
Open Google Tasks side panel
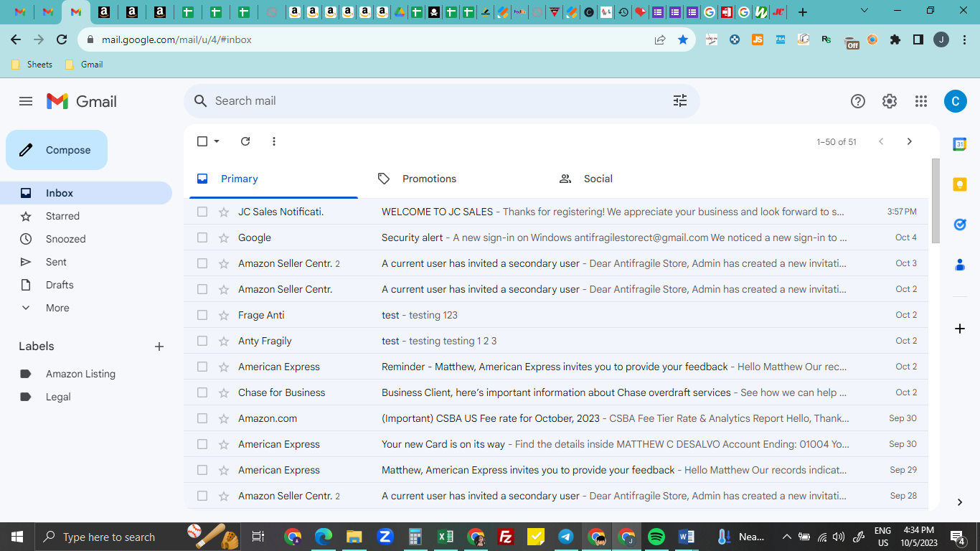[960, 225]
